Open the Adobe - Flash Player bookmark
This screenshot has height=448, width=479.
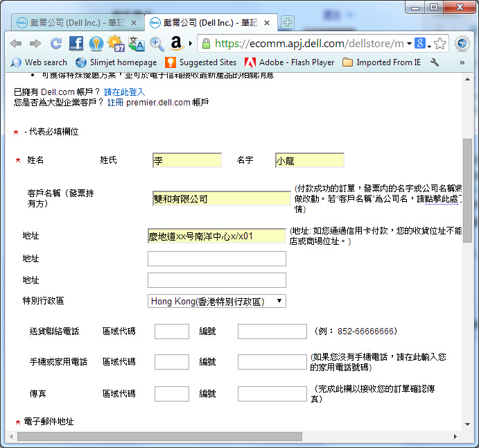pos(290,62)
